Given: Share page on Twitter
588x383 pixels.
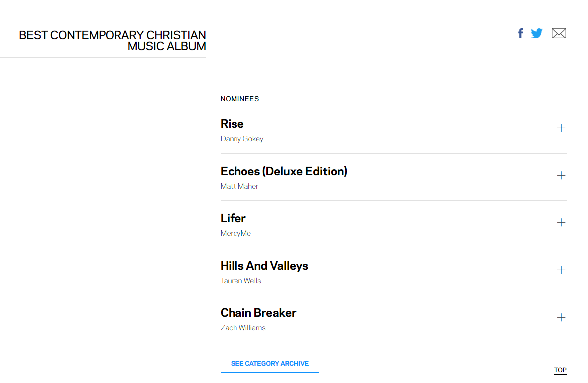Looking at the screenshot, I should click(536, 33).
